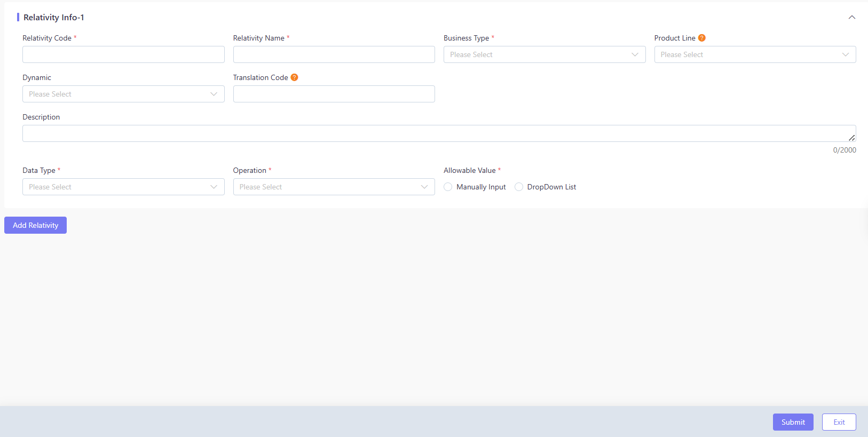The height and width of the screenshot is (437, 868).
Task: Open the Business Type dropdown
Action: pos(545,54)
